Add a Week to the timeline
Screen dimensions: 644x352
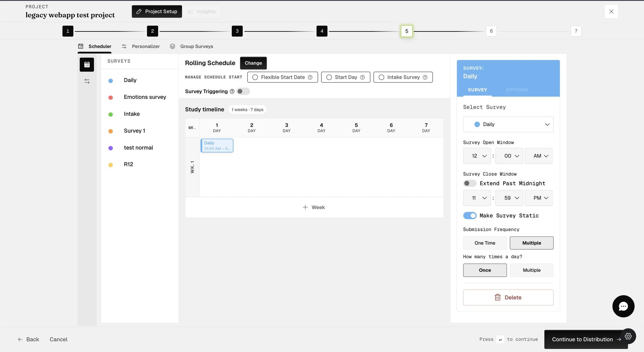pos(314,207)
